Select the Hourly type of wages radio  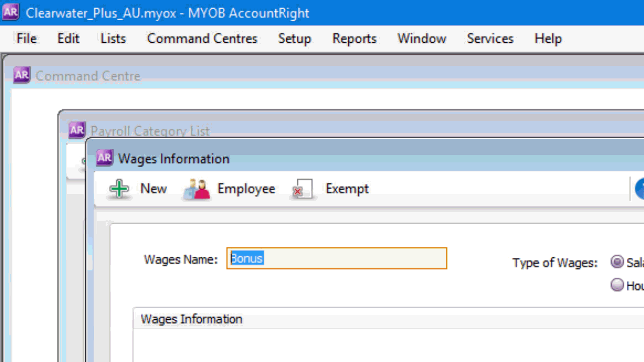[x=617, y=285]
